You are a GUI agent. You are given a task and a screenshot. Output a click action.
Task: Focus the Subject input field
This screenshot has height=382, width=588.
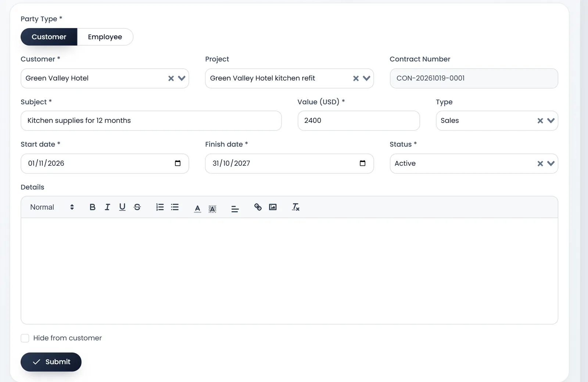coord(151,121)
